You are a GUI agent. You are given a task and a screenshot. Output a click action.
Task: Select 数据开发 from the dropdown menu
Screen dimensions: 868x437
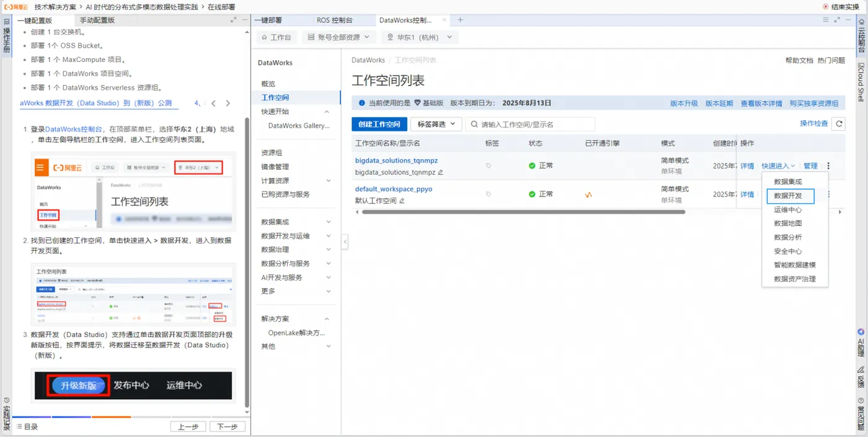[790, 196]
